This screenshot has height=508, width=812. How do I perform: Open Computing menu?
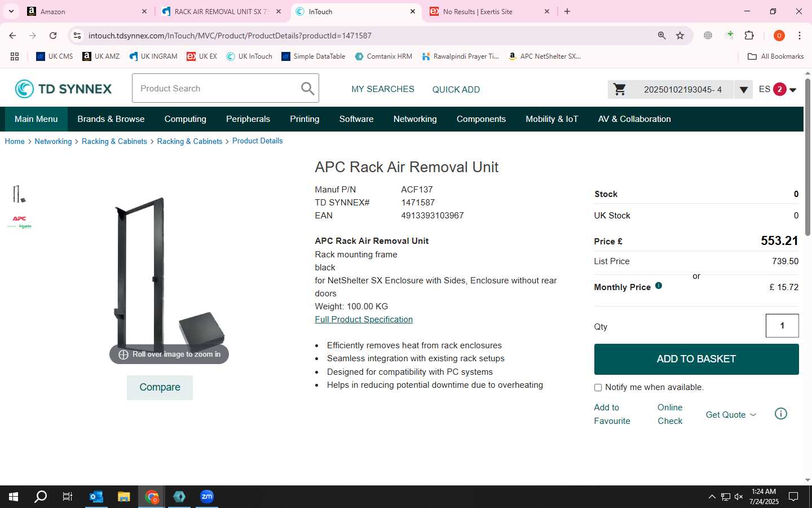coord(186,119)
